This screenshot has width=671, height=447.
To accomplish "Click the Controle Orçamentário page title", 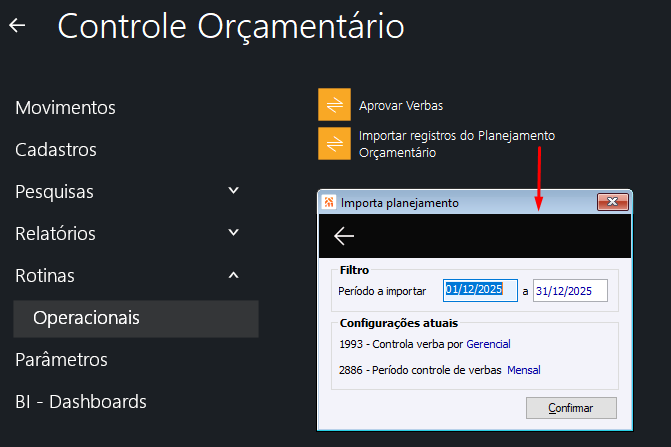I will point(231,27).
